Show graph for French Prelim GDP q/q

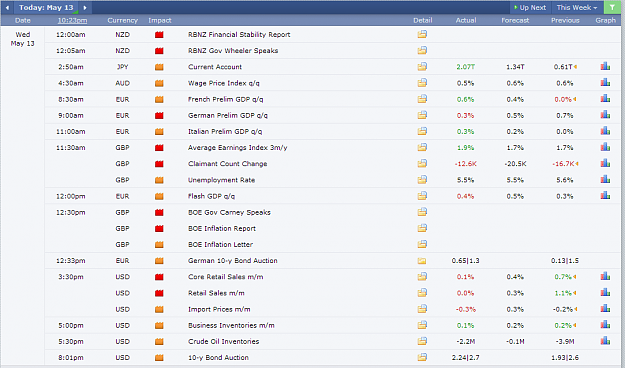605,98
